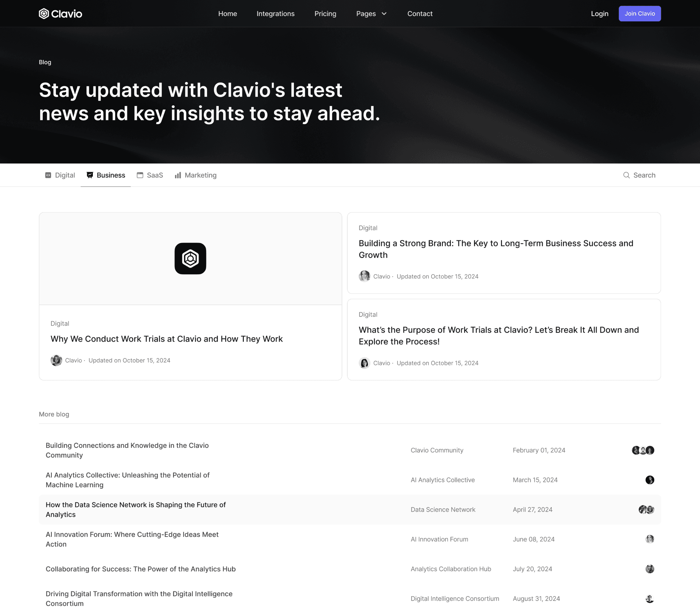Open the Search field
Image resolution: width=700 pixels, height=615 pixels.
click(639, 175)
